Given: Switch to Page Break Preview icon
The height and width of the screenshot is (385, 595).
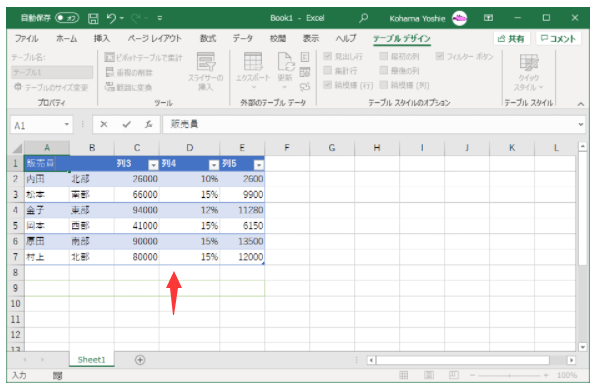Looking at the screenshot, I should click(x=453, y=375).
